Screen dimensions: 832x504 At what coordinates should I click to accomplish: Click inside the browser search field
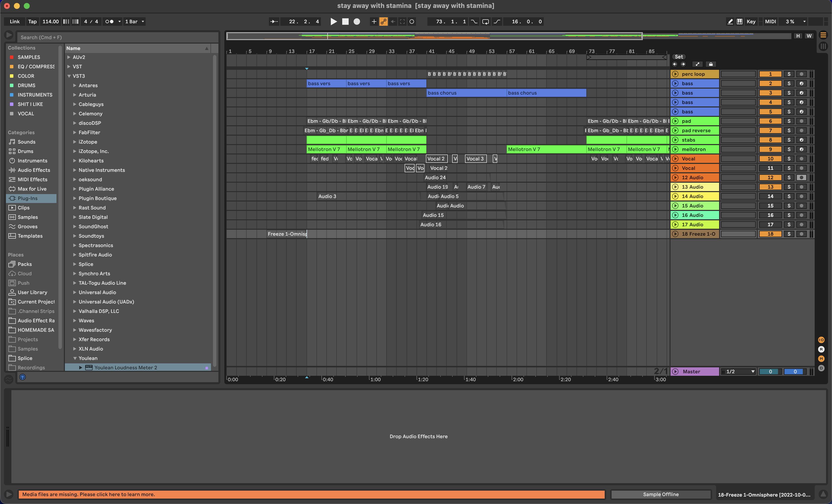coord(118,37)
